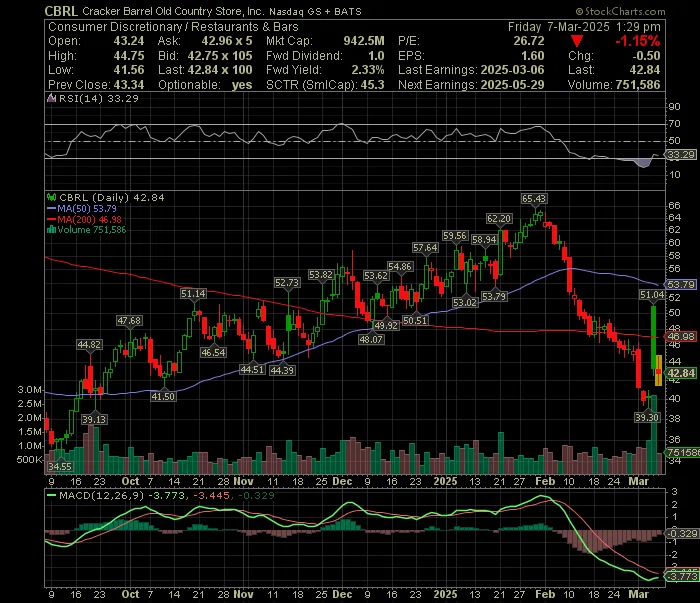Select the red down-arrow change indicator
Screen dimensions: 700x603
577,42
